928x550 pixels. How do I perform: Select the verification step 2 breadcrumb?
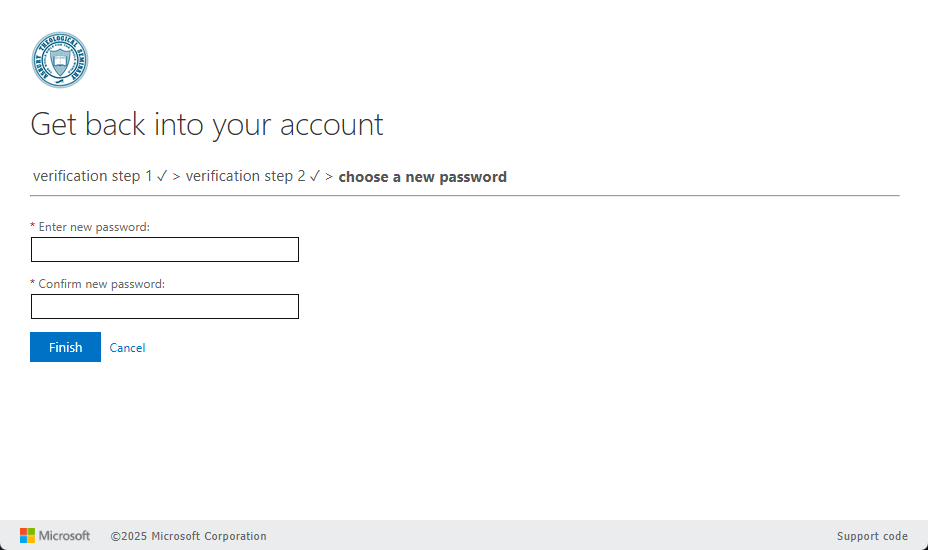tap(245, 176)
